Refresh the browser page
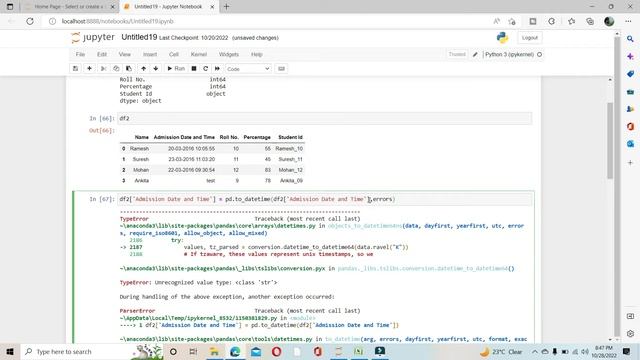Screen dimensions: 640x360 30,21
